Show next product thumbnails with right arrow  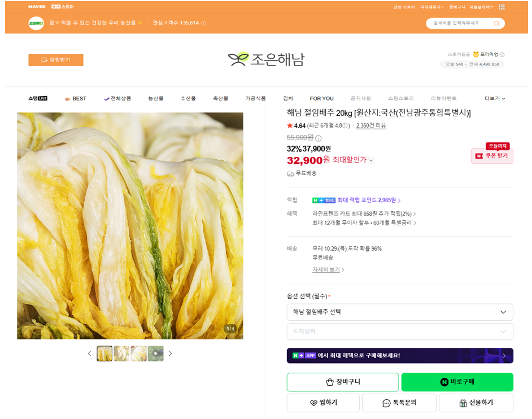coord(171,353)
